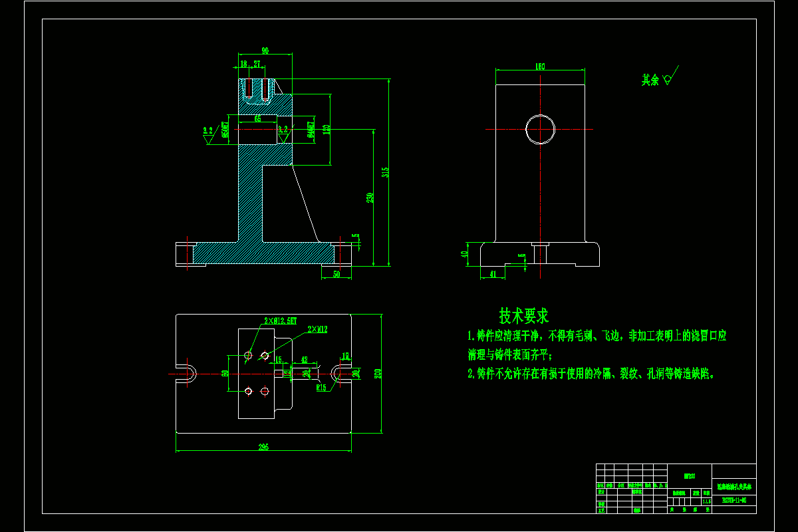
Task: Select the 315 overall height dimension
Action: 384,172
